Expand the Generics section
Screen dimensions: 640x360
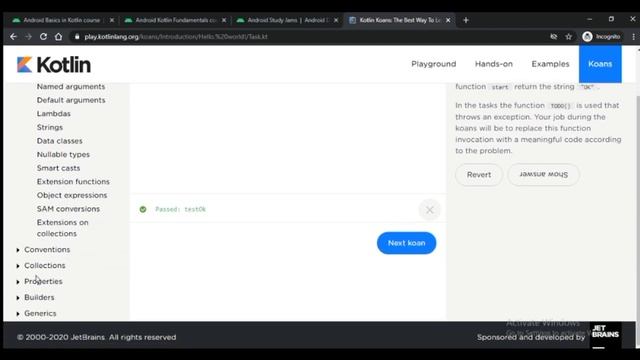click(40, 313)
